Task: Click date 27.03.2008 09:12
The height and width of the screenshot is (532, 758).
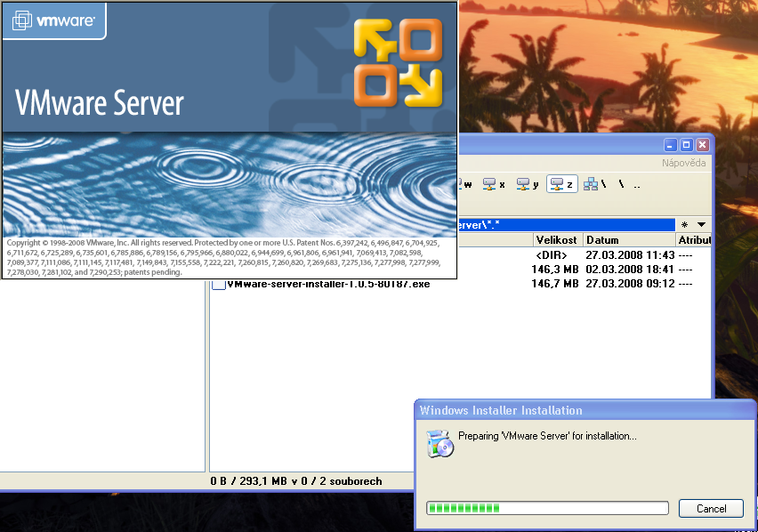Action: point(630,284)
